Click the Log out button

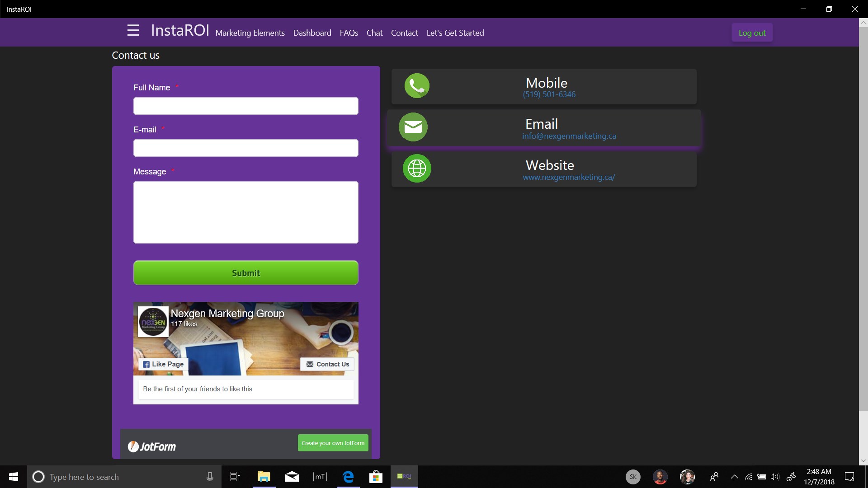pyautogui.click(x=752, y=33)
